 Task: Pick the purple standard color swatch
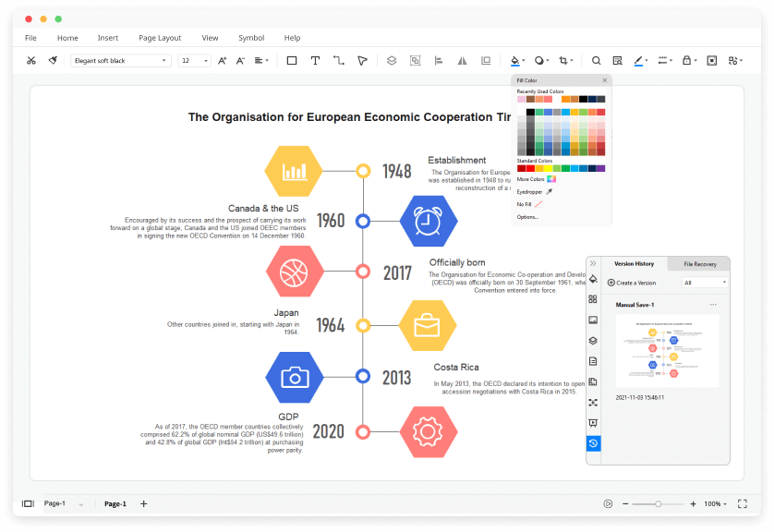tap(600, 168)
